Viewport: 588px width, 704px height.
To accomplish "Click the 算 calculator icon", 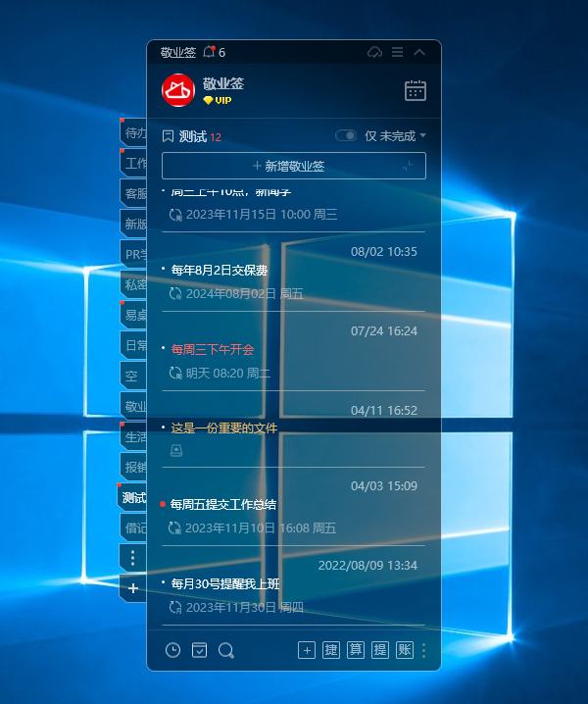I will 356,650.
